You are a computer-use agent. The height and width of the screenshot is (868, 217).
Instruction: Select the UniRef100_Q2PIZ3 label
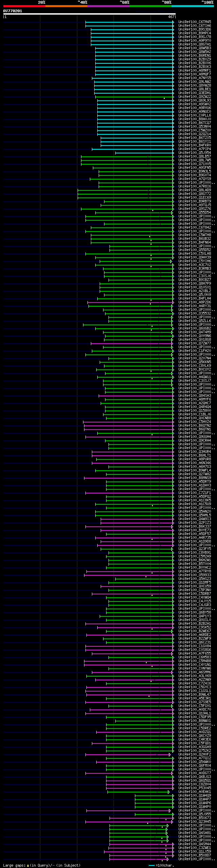pyautogui.click(x=195, y=523)
